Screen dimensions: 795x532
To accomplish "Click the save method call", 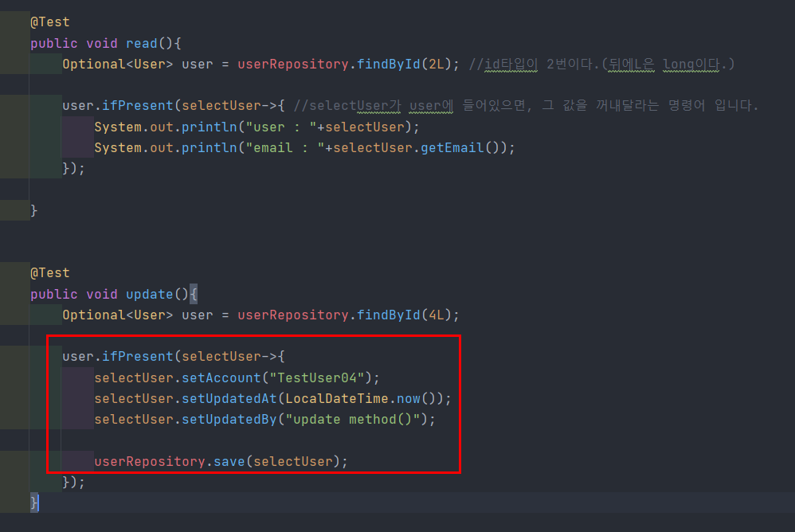I will 229,461.
